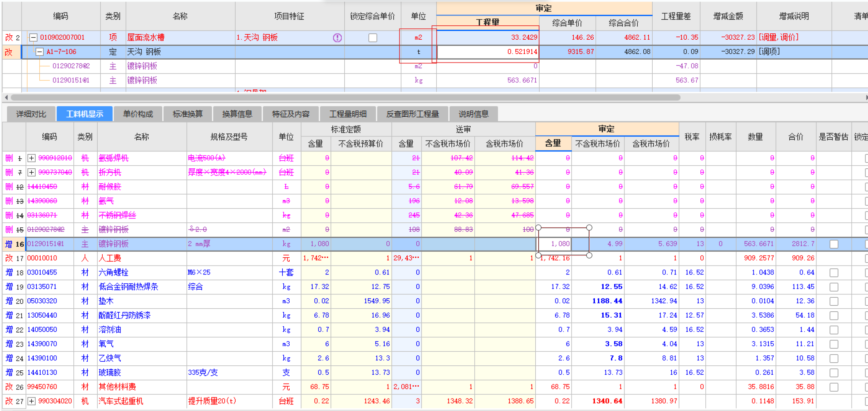
Task: Open the 工程量明细 tab
Action: [348, 114]
